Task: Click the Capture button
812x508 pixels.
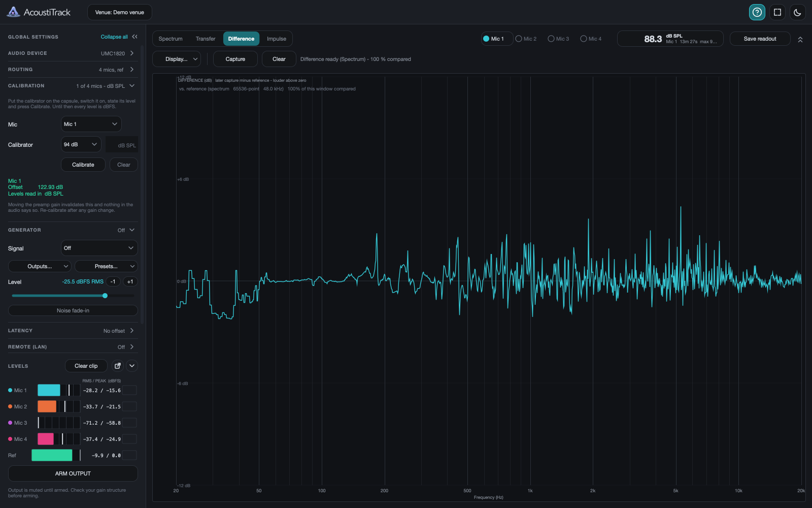Action: point(235,59)
